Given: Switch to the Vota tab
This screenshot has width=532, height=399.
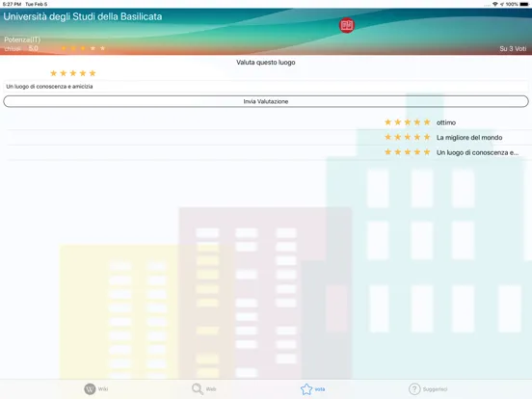Looking at the screenshot, I should (x=312, y=388).
